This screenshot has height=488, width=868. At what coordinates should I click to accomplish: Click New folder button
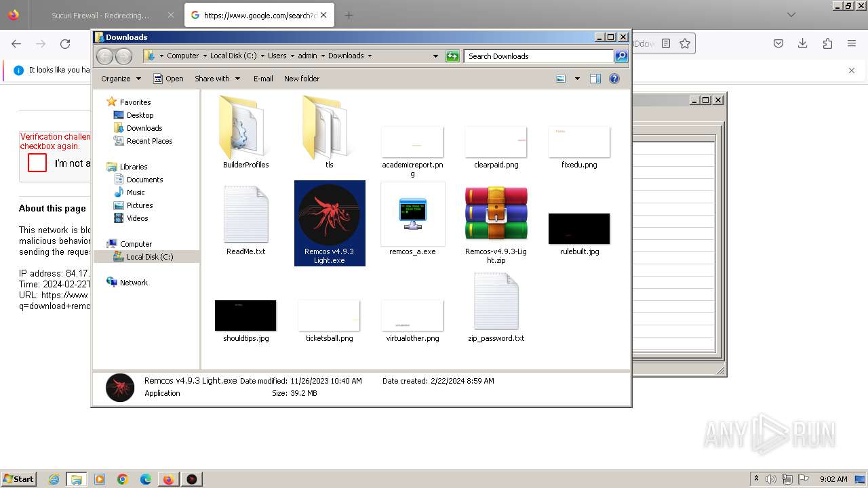(302, 79)
